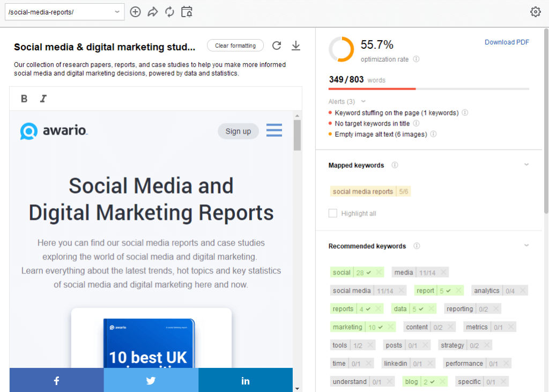Click the share arrow icon in toolbar
This screenshot has height=392, width=549.
(x=153, y=12)
